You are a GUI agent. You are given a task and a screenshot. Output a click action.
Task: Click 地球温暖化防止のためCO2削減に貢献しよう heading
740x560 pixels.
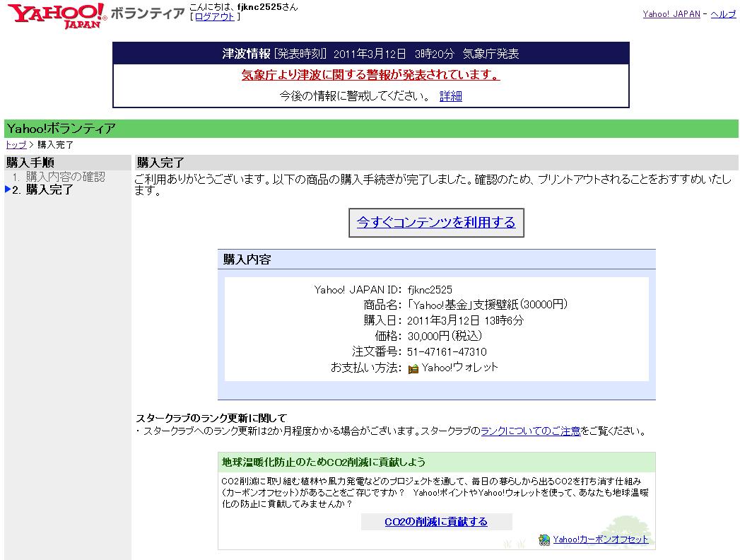point(324,462)
